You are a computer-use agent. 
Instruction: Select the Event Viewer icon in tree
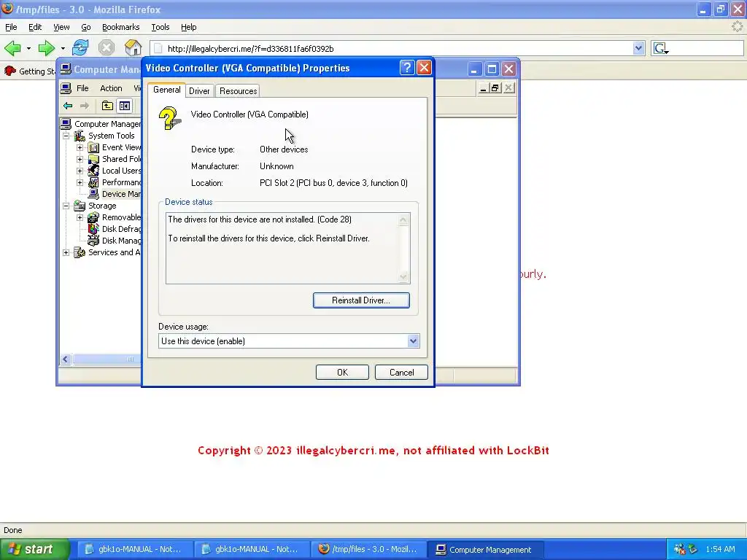pyautogui.click(x=93, y=147)
